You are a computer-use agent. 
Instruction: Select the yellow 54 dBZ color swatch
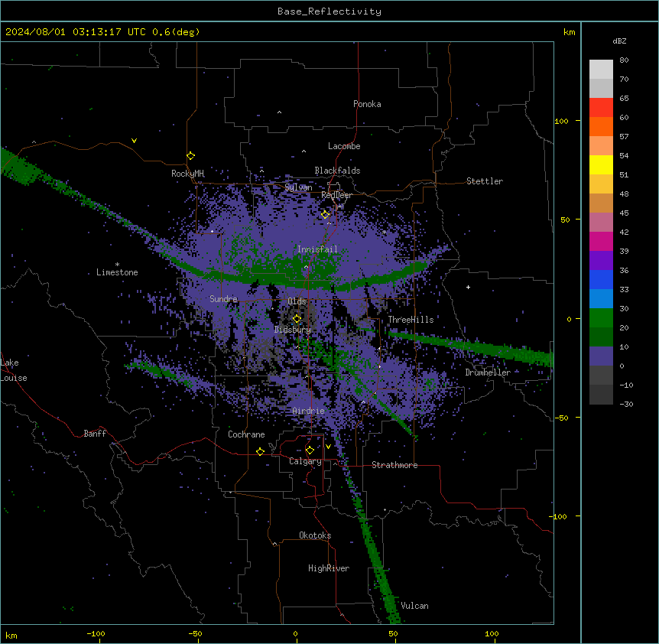[601, 164]
